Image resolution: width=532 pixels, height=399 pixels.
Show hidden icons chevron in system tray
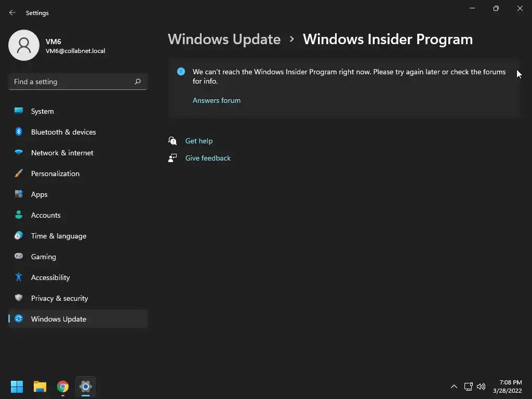454,387
